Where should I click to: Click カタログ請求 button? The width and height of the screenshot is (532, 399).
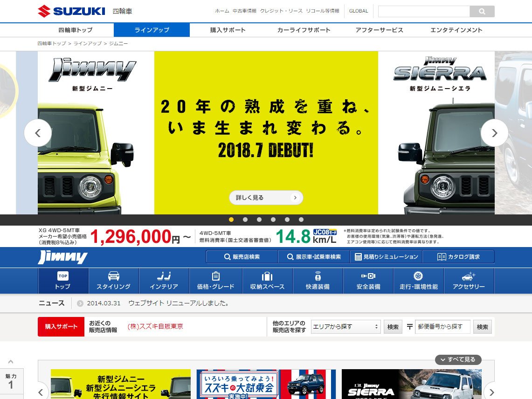458,257
